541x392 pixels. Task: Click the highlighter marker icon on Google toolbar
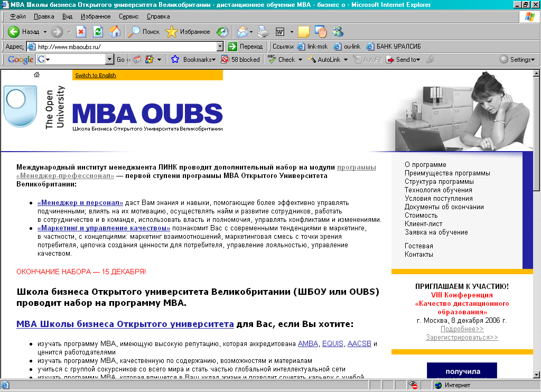(430, 59)
